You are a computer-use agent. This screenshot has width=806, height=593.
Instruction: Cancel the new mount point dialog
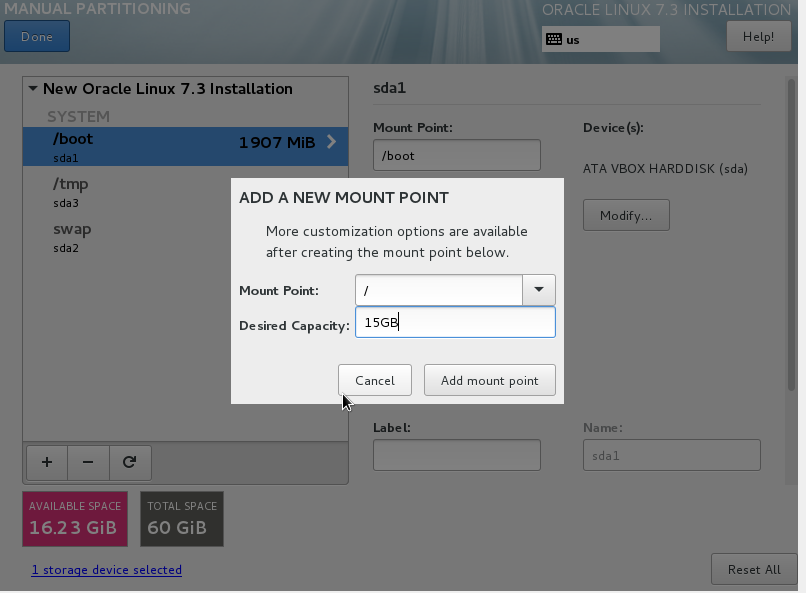point(375,380)
